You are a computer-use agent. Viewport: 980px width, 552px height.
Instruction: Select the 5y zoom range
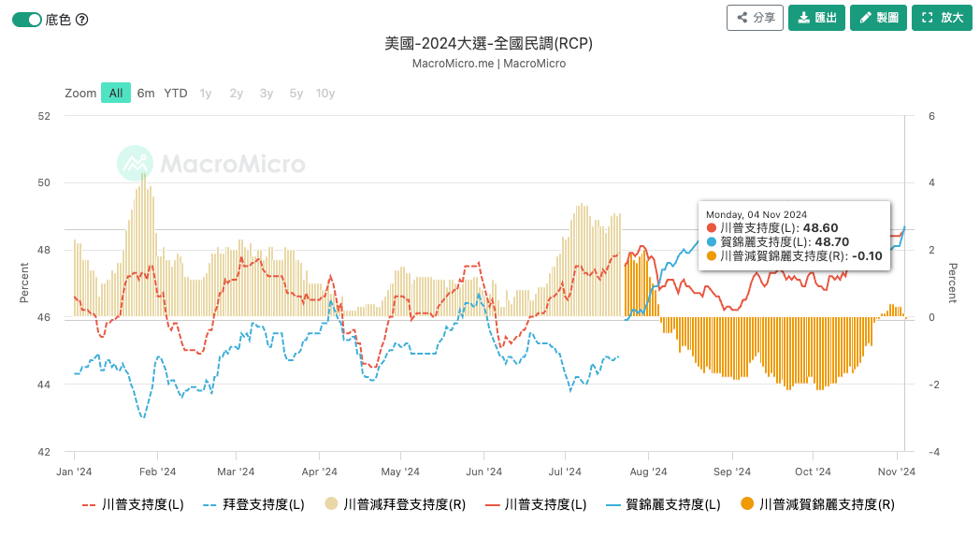pyautogui.click(x=296, y=94)
